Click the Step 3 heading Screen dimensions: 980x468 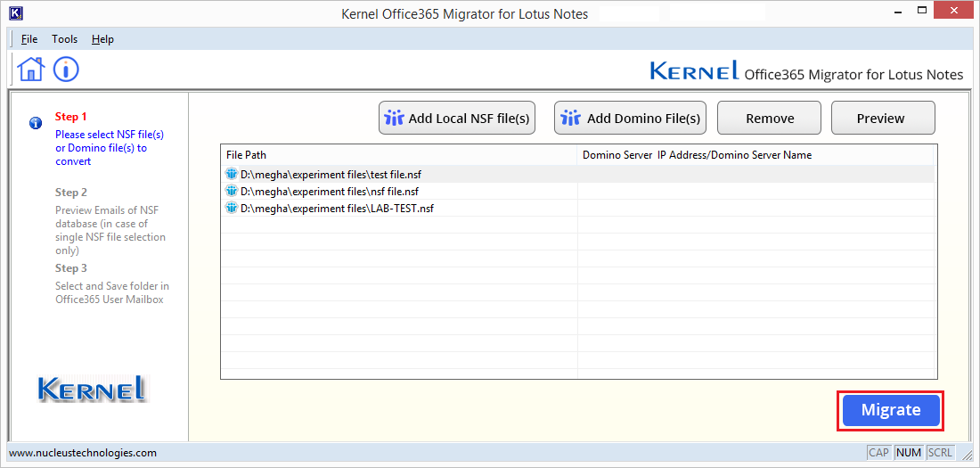point(71,267)
